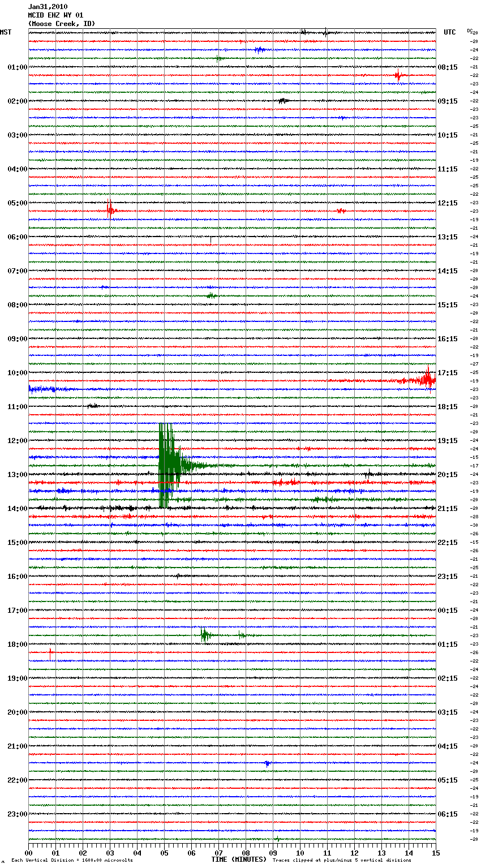Image resolution: width=481 pixels, height=868 pixels.
Task: Select the 12:00 MST time label
Action: (x=18, y=441)
